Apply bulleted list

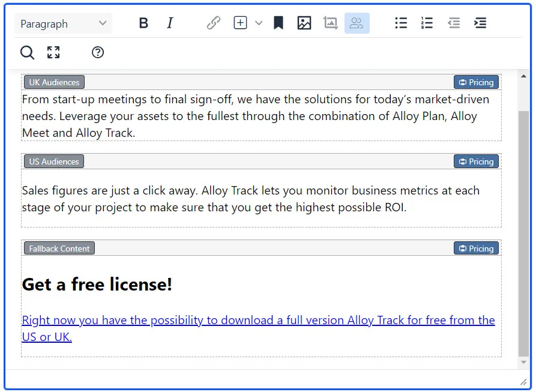[401, 23]
